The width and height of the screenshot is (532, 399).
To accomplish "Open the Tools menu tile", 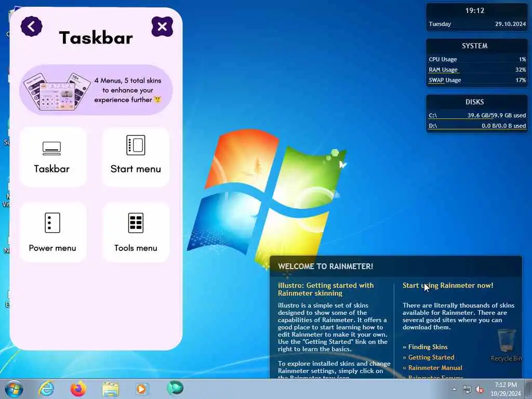I will [x=136, y=232].
